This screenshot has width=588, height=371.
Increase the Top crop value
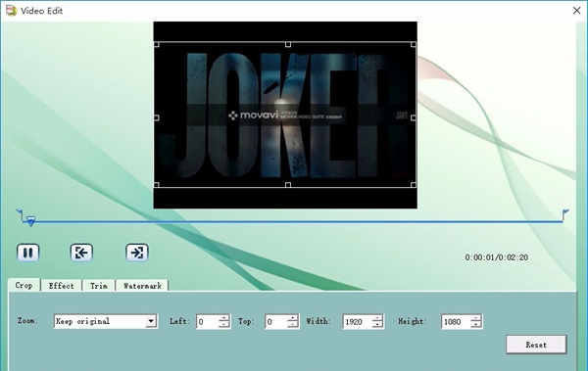pyautogui.click(x=292, y=318)
